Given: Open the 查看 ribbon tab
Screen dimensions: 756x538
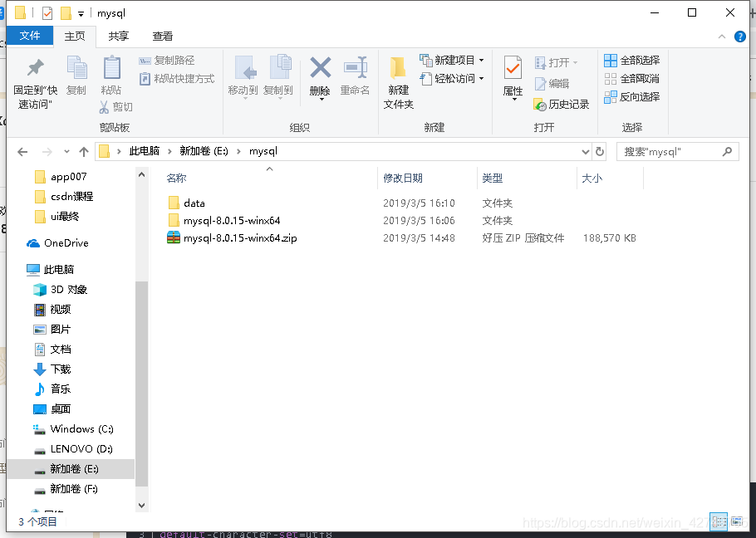Looking at the screenshot, I should (x=161, y=36).
